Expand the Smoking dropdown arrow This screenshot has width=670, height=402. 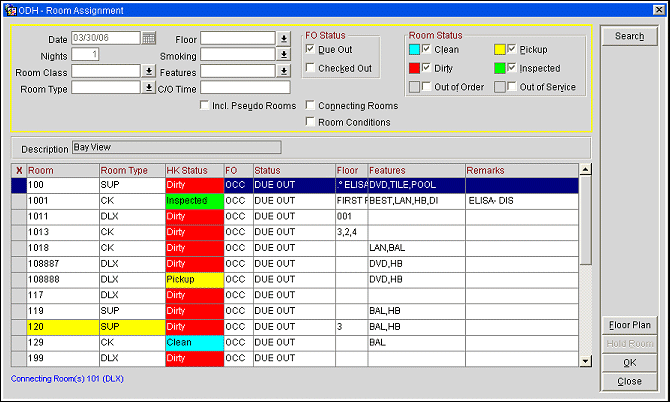click(x=283, y=55)
